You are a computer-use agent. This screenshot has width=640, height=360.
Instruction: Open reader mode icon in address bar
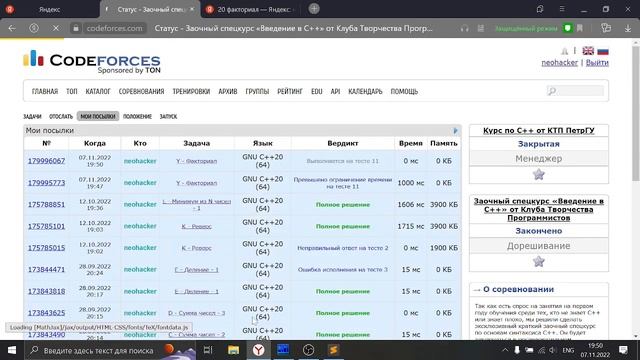coord(481,29)
